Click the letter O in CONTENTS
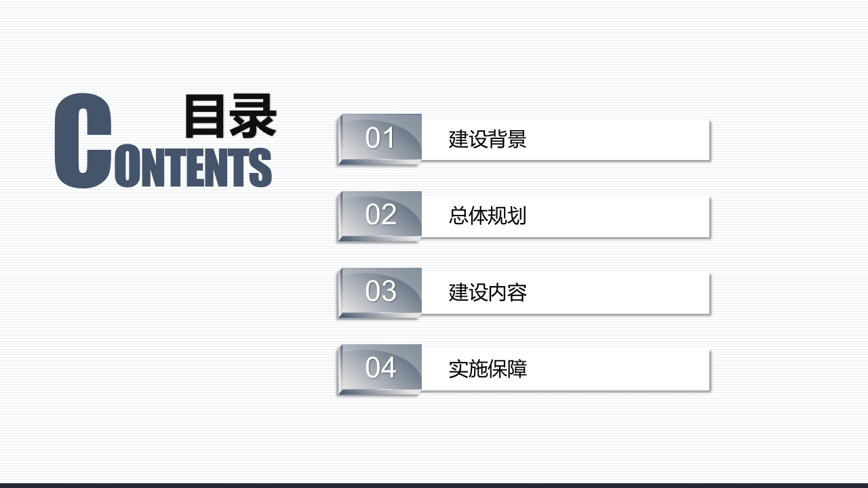The width and height of the screenshot is (868, 488). pyautogui.click(x=125, y=167)
